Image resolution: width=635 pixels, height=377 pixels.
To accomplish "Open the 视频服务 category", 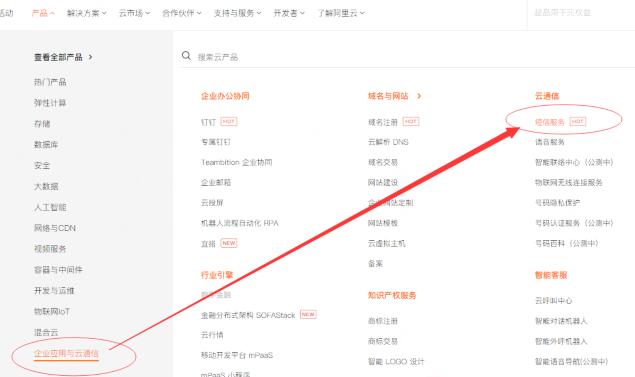I will (x=50, y=249).
